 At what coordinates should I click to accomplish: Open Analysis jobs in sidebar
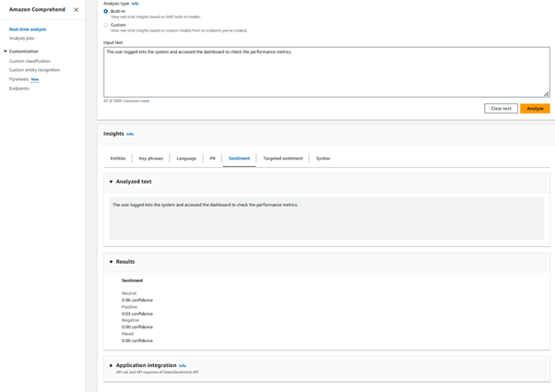click(x=21, y=38)
